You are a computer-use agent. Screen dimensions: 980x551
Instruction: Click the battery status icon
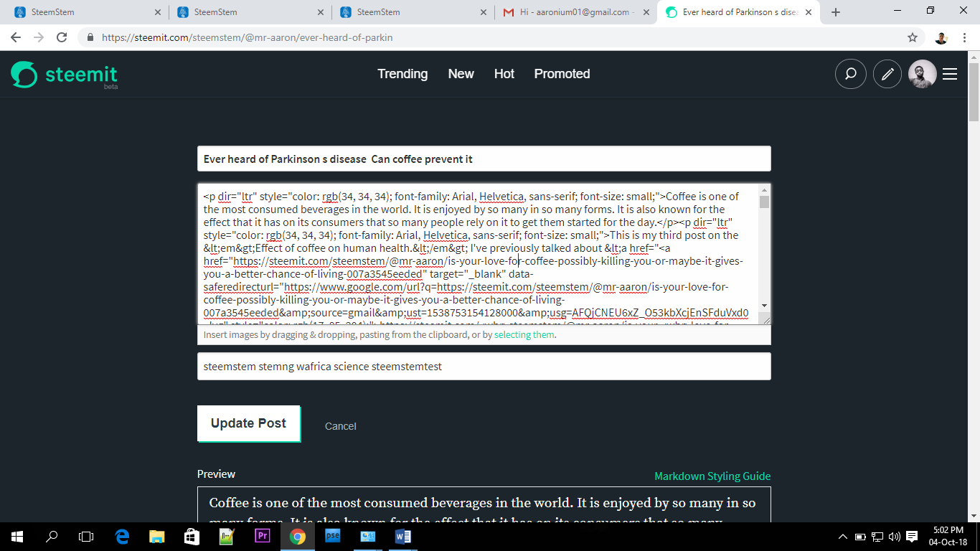coord(860,537)
